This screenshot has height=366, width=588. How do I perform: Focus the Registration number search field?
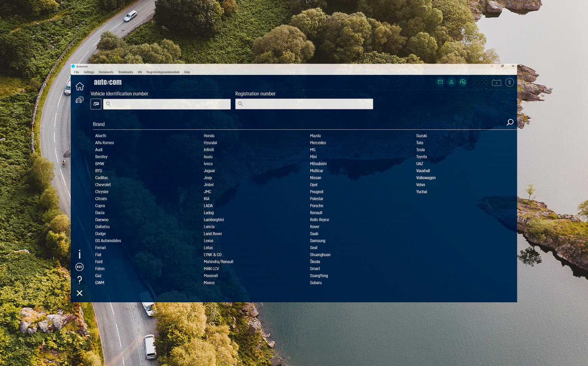pyautogui.click(x=304, y=104)
